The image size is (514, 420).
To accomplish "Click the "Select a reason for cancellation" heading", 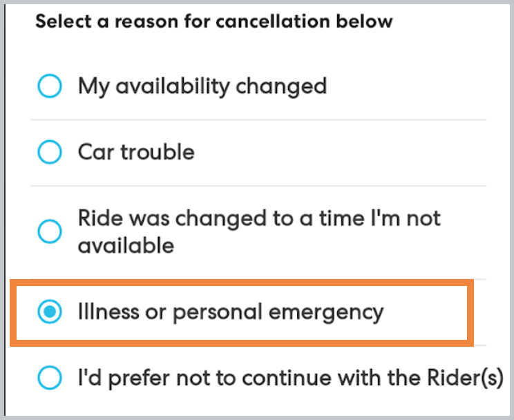I will point(213,21).
